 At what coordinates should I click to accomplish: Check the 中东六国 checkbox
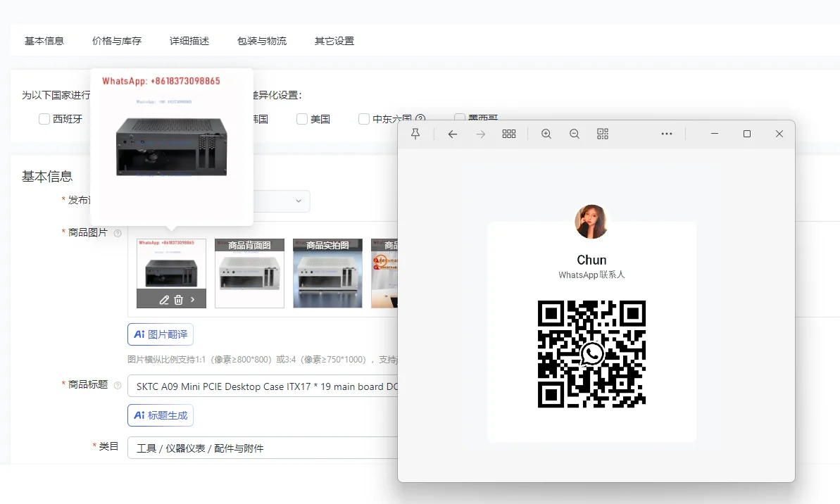coord(364,119)
